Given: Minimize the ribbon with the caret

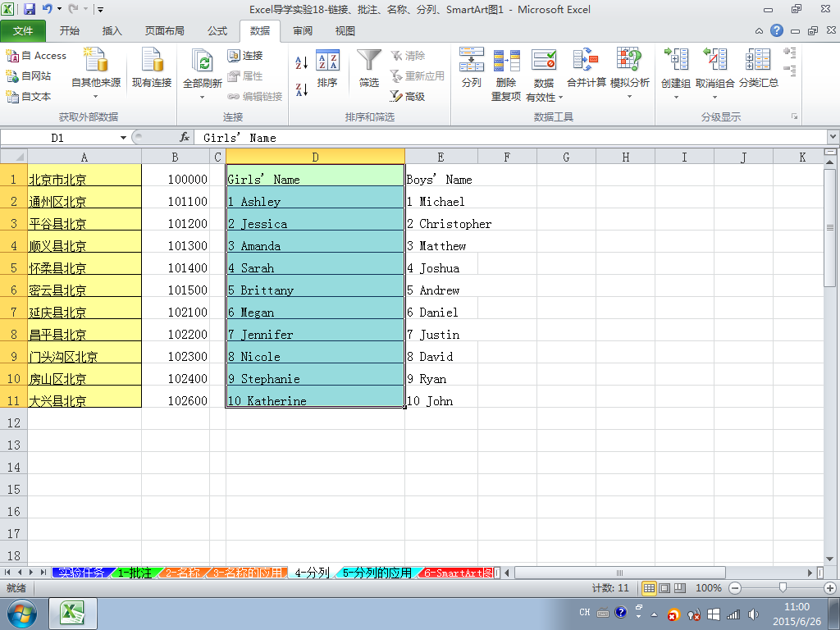Looking at the screenshot, I should (759, 31).
